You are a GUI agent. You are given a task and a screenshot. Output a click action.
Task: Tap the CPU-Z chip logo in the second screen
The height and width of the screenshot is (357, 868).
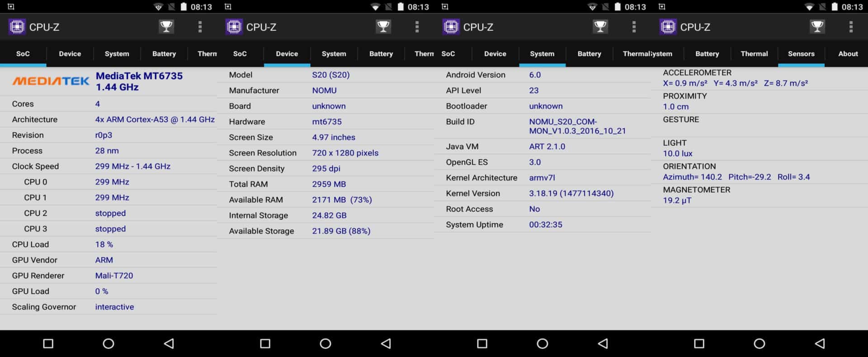point(234,27)
